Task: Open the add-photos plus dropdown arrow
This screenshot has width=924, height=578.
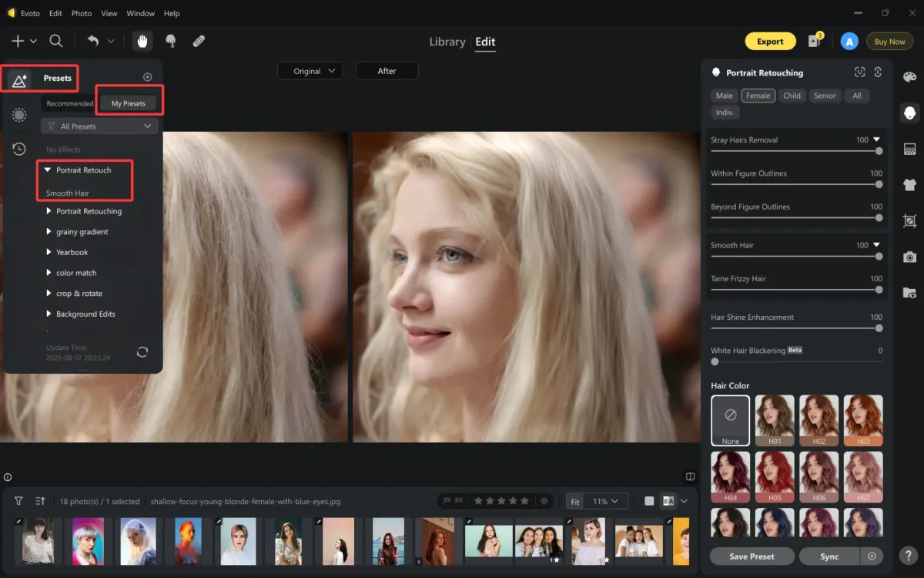Action: click(x=33, y=42)
